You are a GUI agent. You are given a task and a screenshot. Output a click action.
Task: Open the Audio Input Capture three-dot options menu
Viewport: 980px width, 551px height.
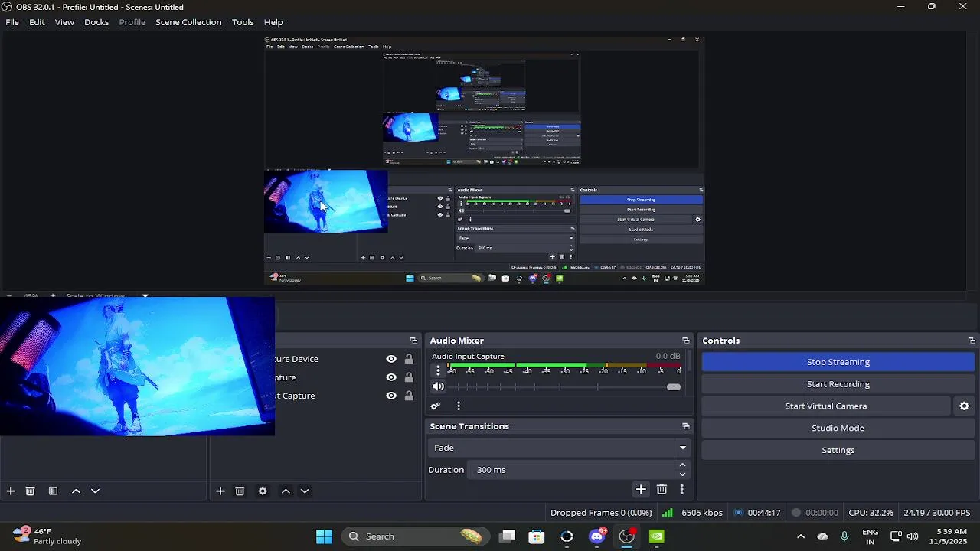(438, 370)
